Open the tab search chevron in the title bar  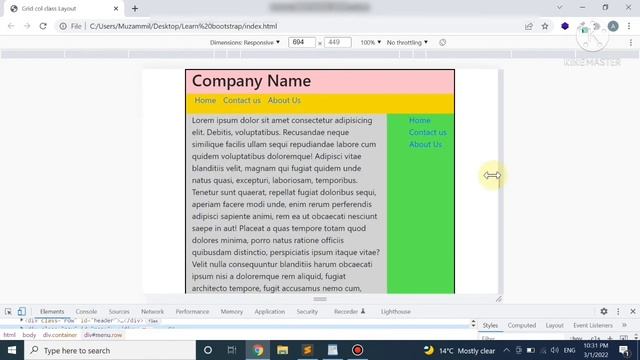pyautogui.click(x=560, y=7)
